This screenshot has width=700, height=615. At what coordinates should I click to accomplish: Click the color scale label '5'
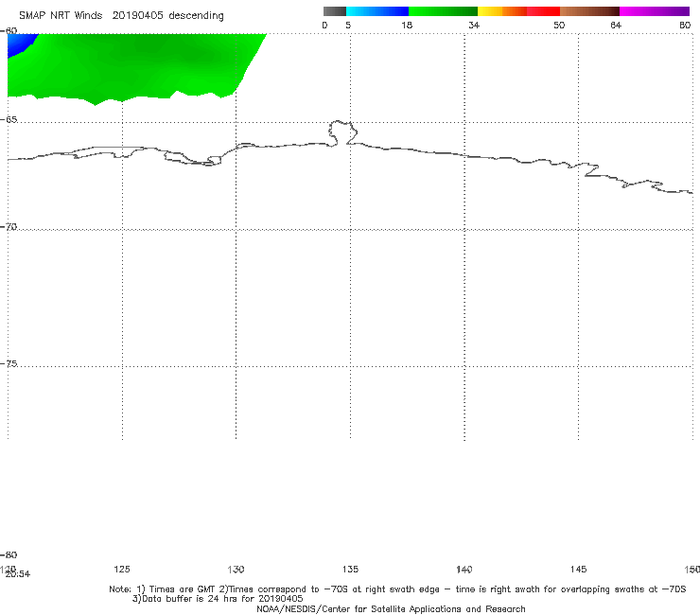pyautogui.click(x=348, y=25)
